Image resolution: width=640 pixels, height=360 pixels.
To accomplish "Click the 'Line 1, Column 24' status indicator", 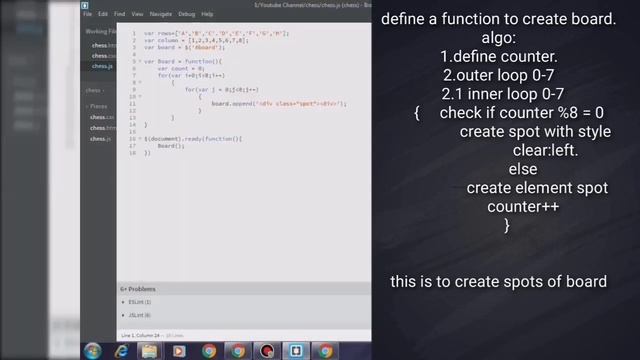I will point(140,336).
